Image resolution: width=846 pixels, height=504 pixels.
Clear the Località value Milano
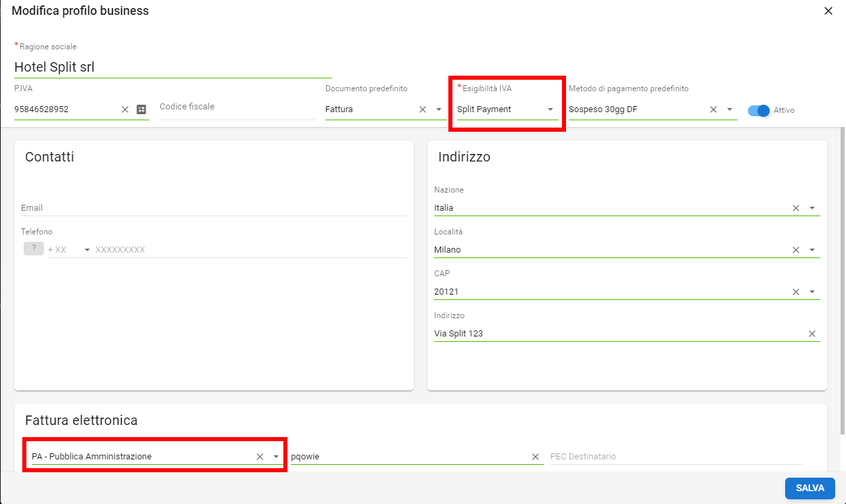click(796, 250)
